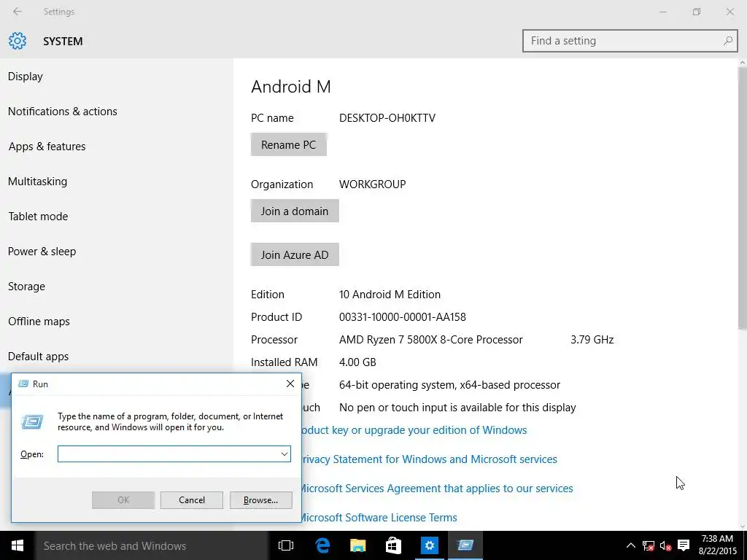Viewport: 747px width, 560px height.
Task: Click the scrollbar up arrow
Action: [742, 63]
